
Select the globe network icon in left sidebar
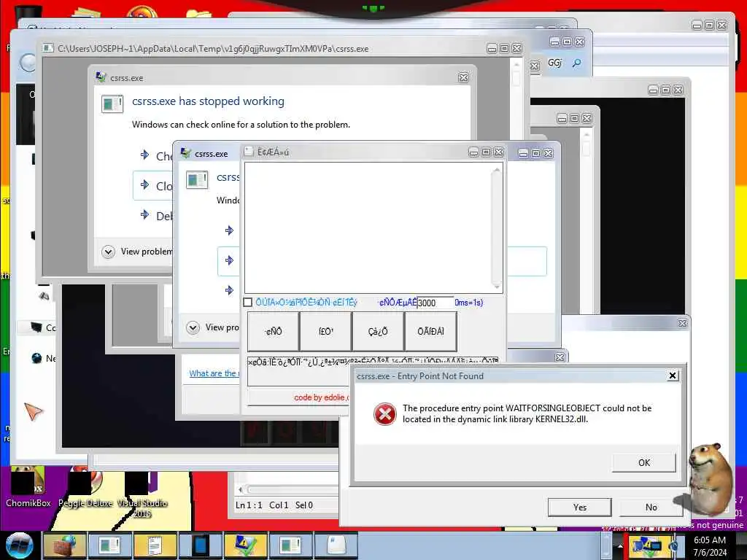coord(36,358)
